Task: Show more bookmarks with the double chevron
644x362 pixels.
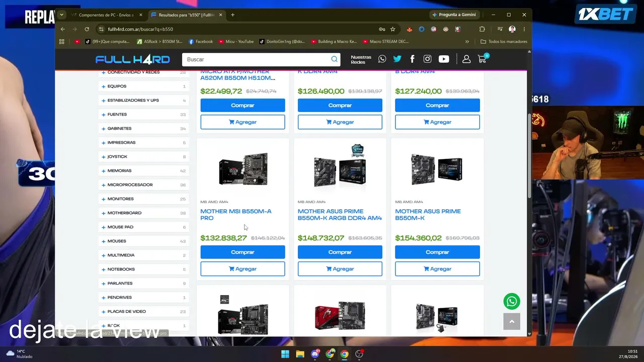Action: coord(467,42)
